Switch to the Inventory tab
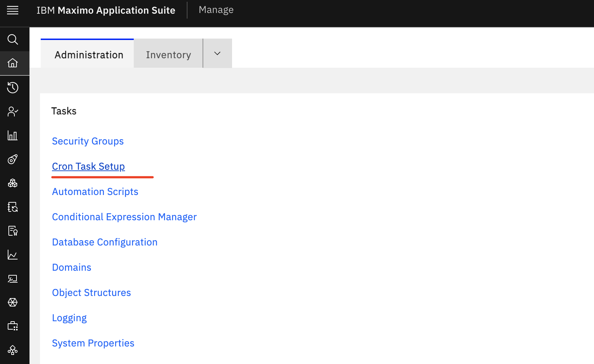 (x=168, y=53)
